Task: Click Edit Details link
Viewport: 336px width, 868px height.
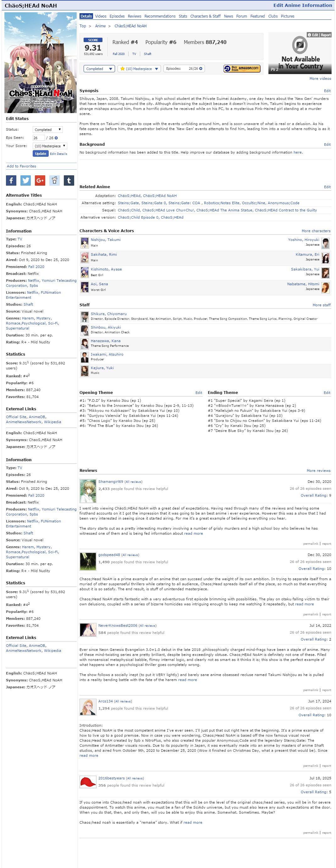Action: point(59,154)
